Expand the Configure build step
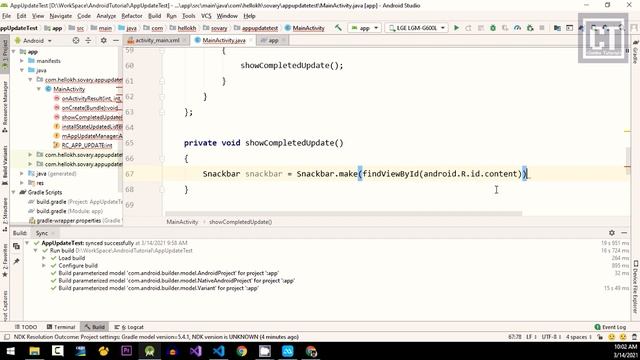640x360 pixels. pos(44,266)
